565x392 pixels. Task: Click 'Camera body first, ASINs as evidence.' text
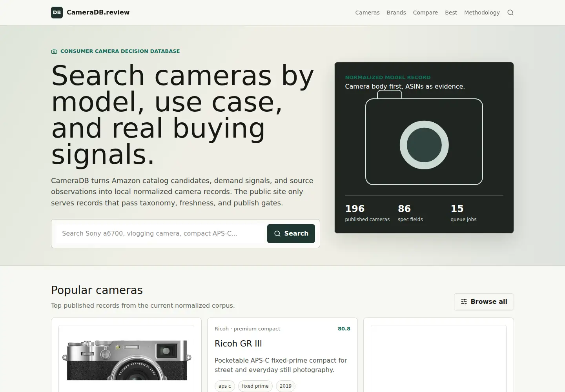point(405,87)
